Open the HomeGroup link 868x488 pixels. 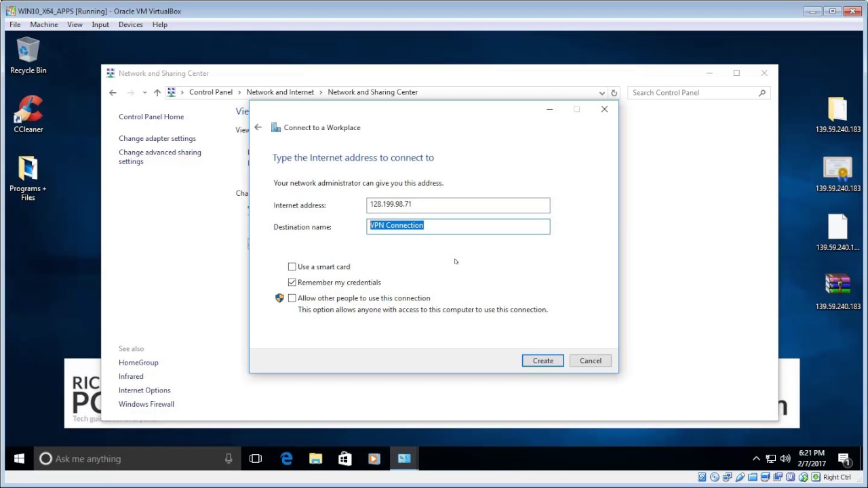138,363
